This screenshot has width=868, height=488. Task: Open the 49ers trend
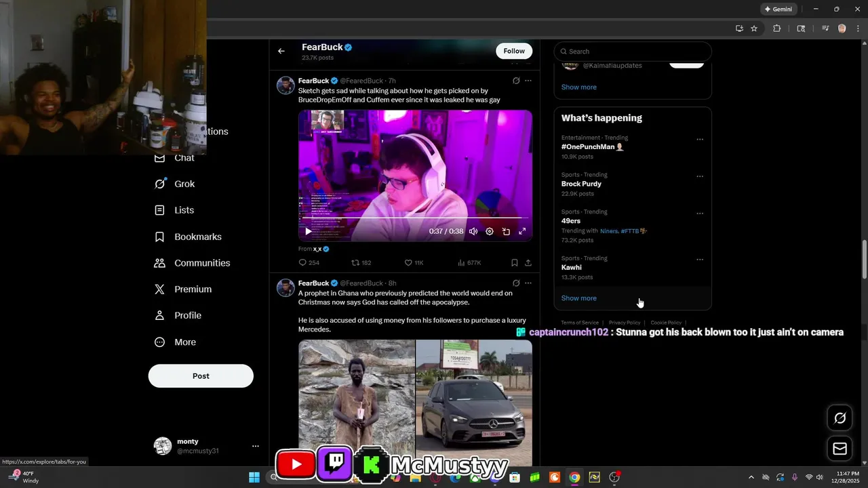(x=633, y=226)
